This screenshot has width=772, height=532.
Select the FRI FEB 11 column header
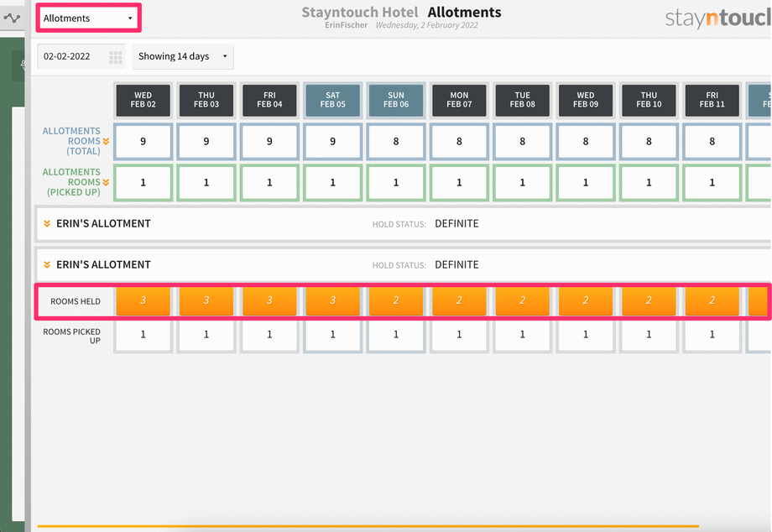[x=712, y=101]
